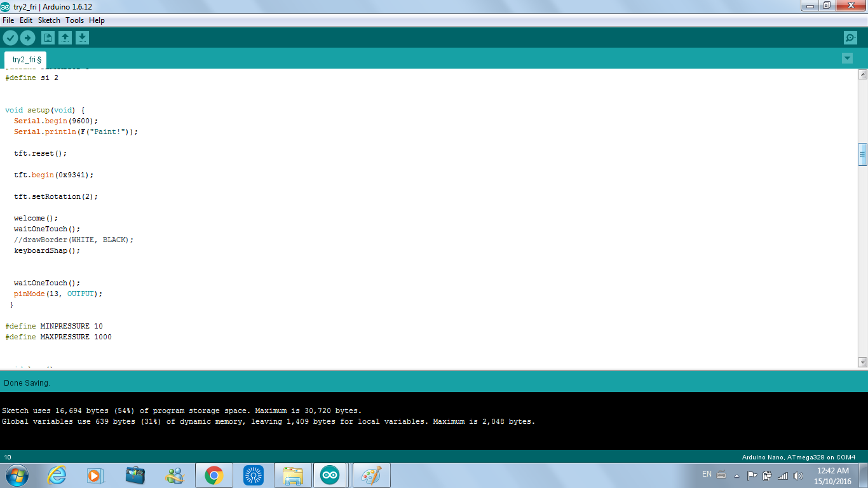The height and width of the screenshot is (488, 868).
Task: Click the '//drawBorder(WHITE, BLACK);' comment line
Action: [x=74, y=240]
